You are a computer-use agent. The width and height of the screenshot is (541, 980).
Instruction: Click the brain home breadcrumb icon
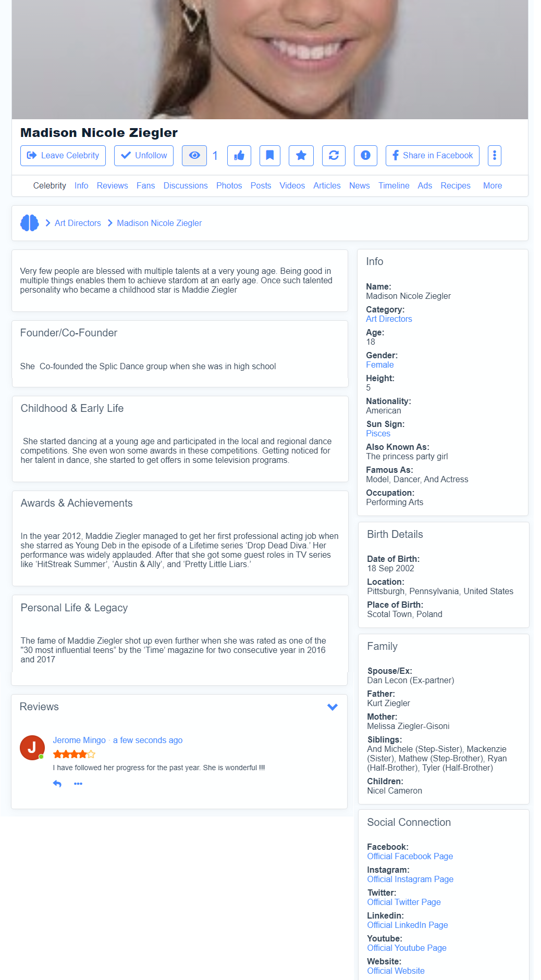(x=30, y=223)
